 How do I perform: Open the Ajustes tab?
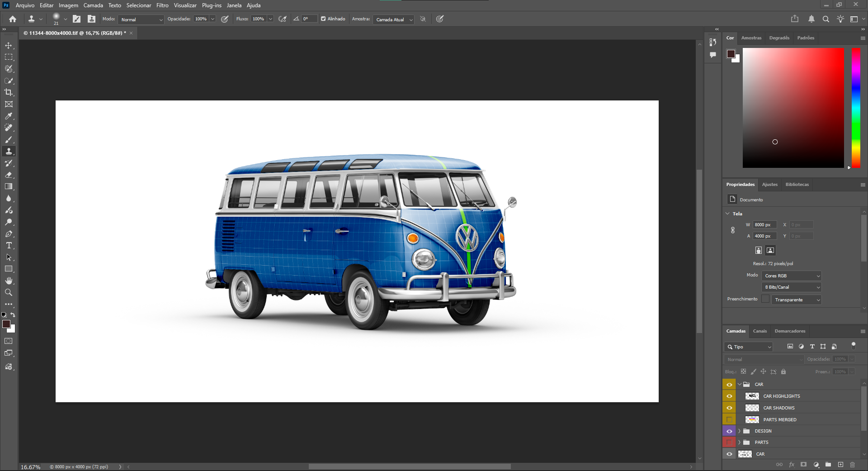(769, 185)
